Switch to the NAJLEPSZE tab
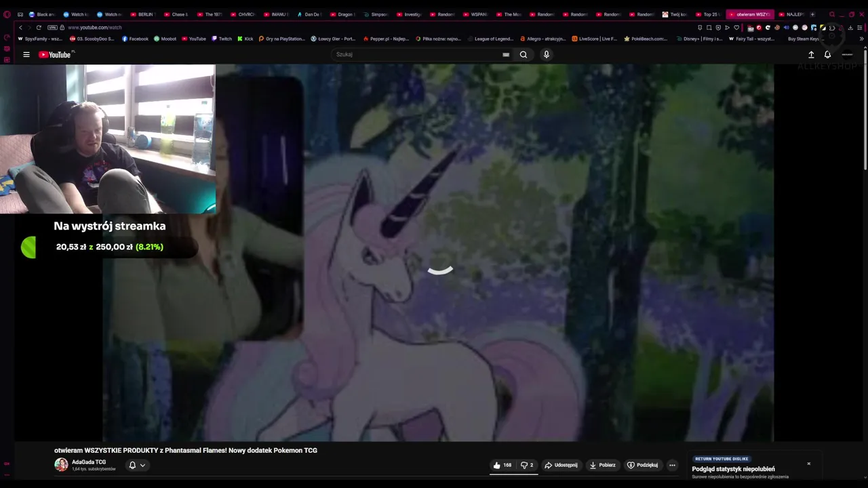 (791, 14)
